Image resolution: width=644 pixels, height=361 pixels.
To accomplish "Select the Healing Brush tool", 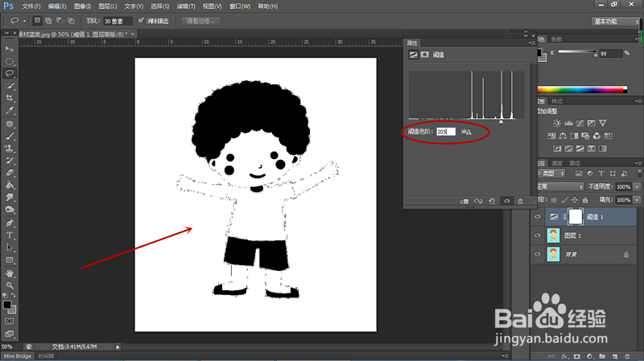I will click(10, 124).
